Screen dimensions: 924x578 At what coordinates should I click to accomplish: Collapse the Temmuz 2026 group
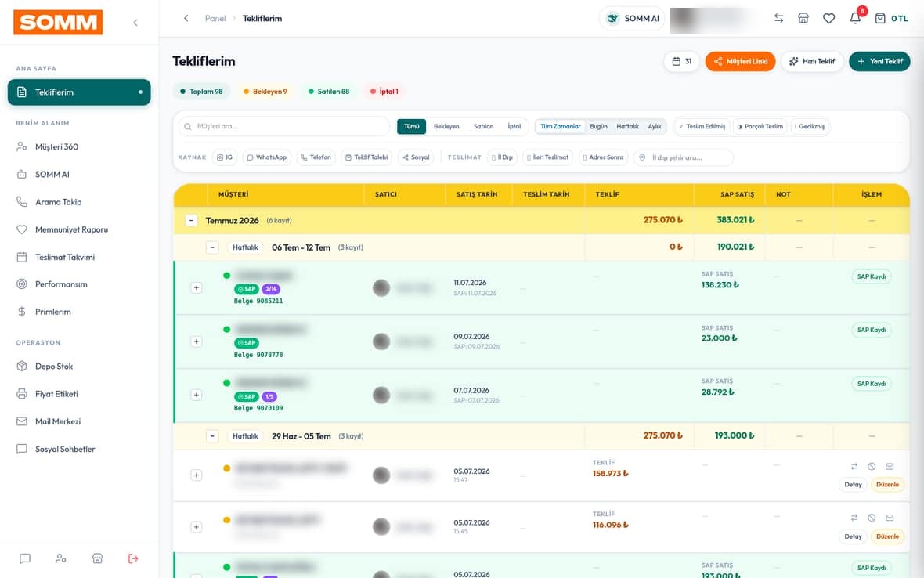(191, 220)
